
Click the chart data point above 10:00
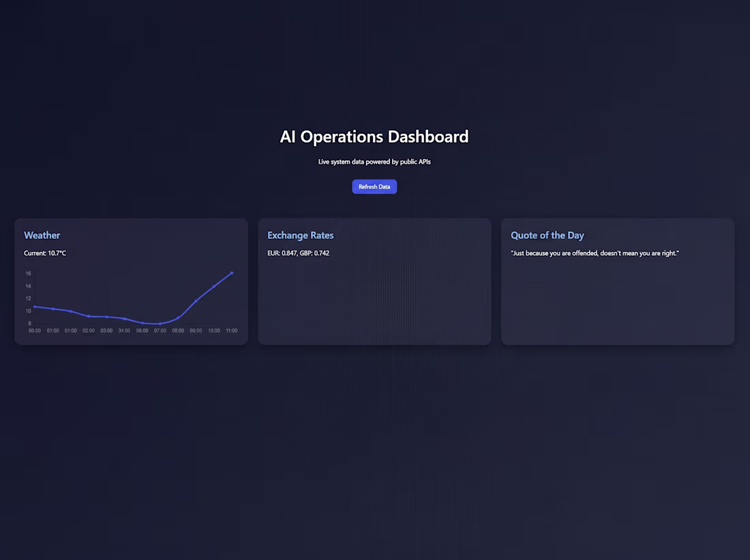tap(214, 286)
